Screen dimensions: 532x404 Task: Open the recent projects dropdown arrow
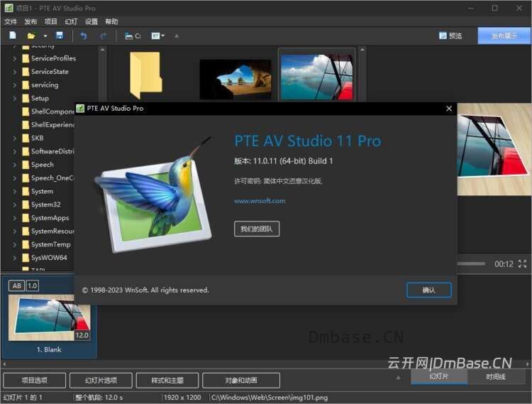(x=45, y=36)
